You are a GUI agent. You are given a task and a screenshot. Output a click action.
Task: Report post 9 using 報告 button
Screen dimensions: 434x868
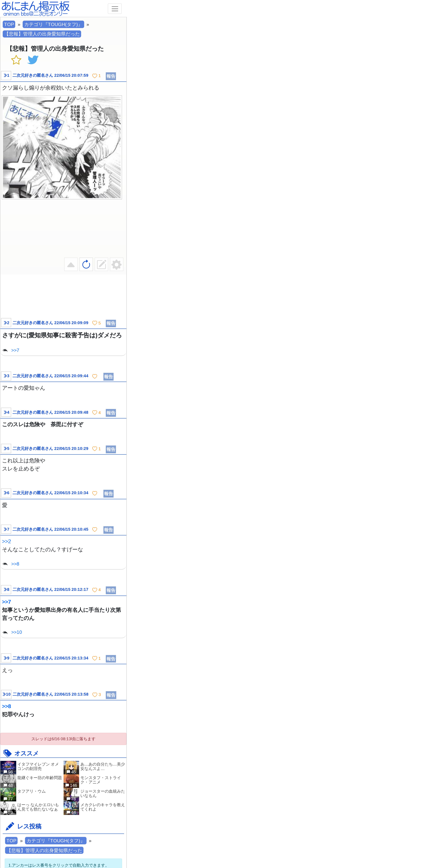[111, 659]
